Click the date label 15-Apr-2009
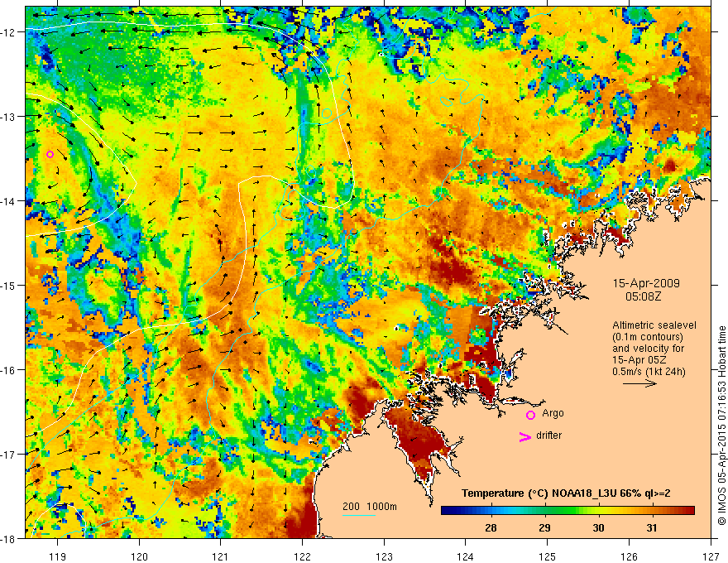728x563 pixels. point(646,283)
